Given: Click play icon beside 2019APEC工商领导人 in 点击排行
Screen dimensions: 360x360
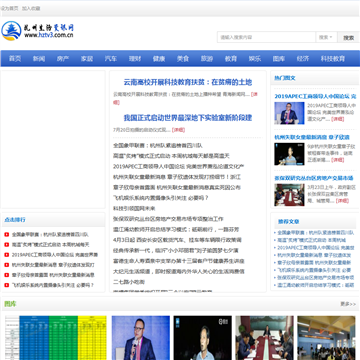Looking at the screenshot, I should 7,255.
